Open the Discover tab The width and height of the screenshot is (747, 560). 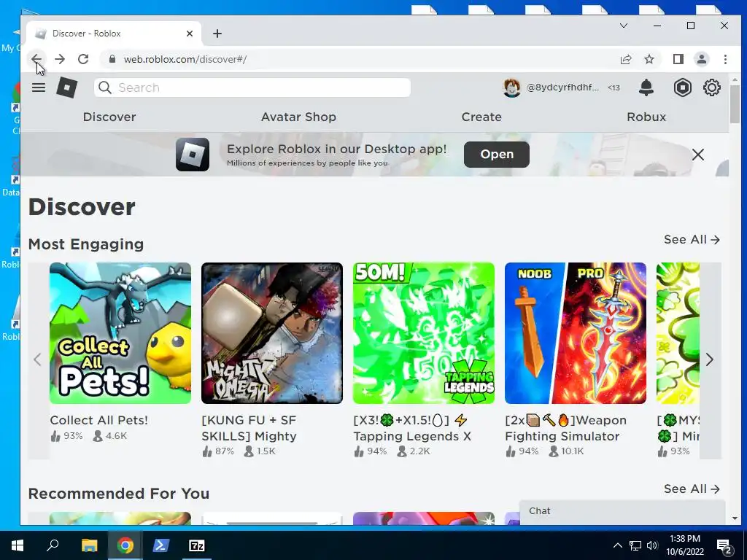coord(109,117)
